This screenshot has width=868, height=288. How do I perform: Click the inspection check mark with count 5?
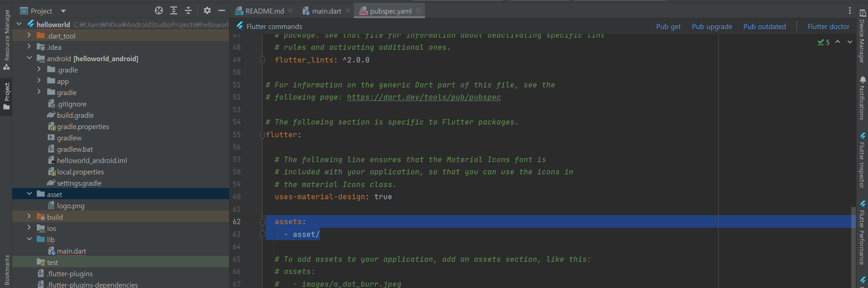pyautogui.click(x=823, y=42)
